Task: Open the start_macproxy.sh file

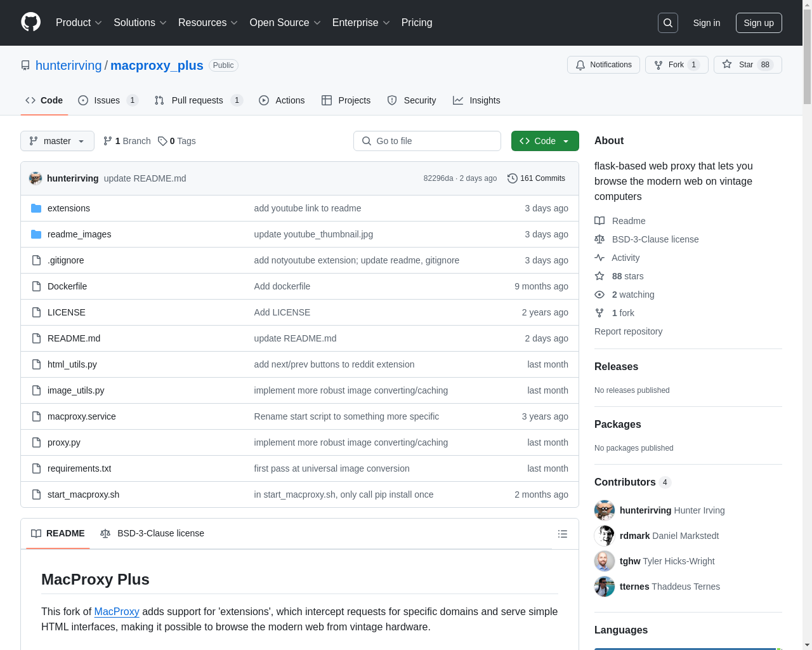Action: pyautogui.click(x=83, y=494)
